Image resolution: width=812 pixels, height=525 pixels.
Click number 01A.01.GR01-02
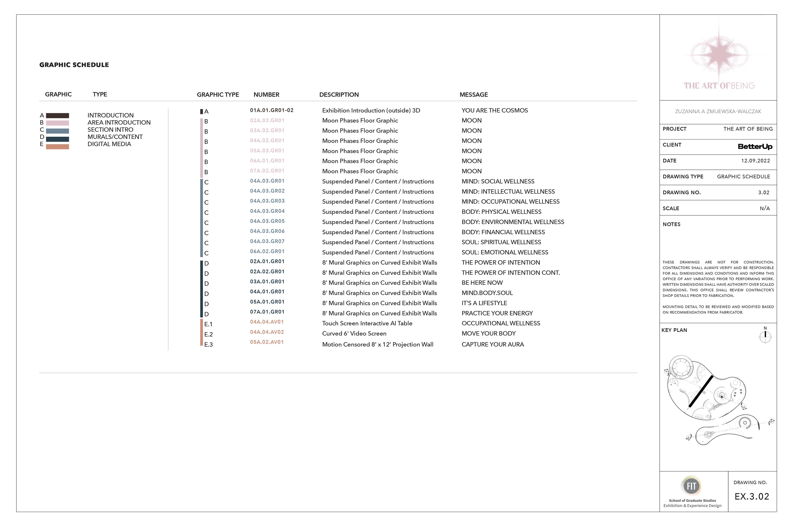pyautogui.click(x=272, y=110)
